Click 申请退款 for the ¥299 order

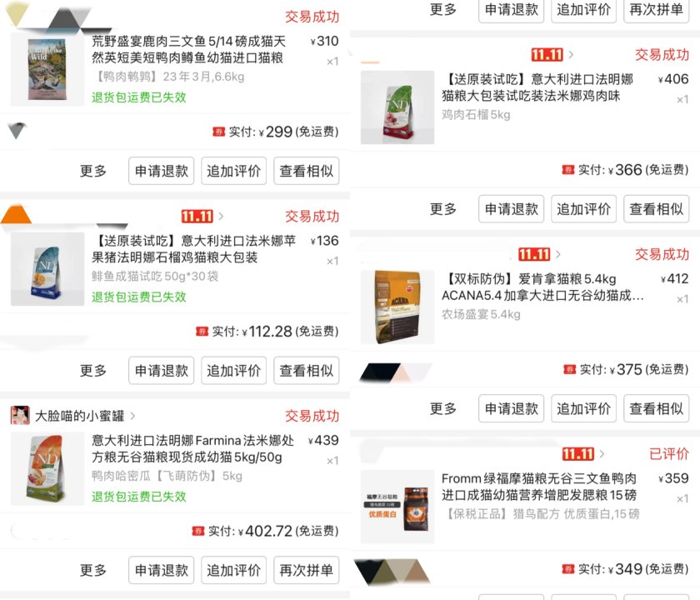(x=161, y=171)
